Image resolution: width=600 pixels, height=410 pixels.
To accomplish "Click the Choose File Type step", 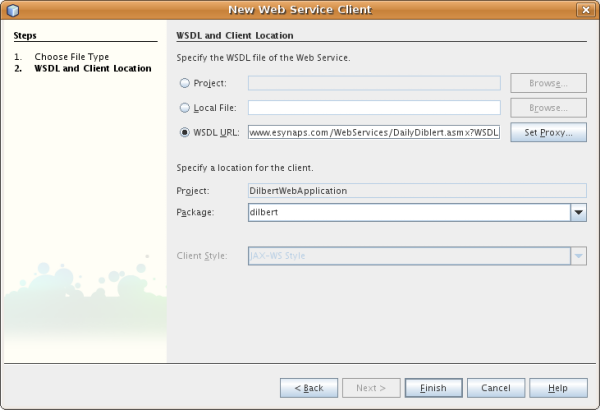I will tap(71, 57).
